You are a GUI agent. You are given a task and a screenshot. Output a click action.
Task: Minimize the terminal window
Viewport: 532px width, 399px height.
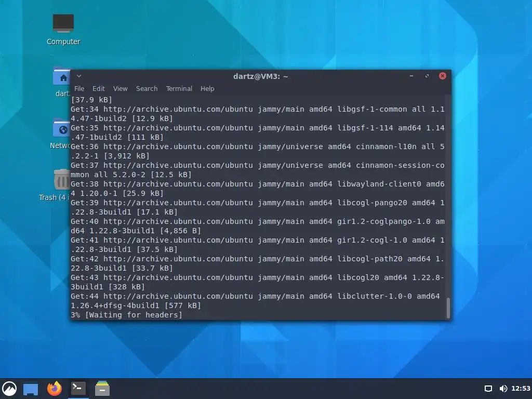tap(411, 76)
